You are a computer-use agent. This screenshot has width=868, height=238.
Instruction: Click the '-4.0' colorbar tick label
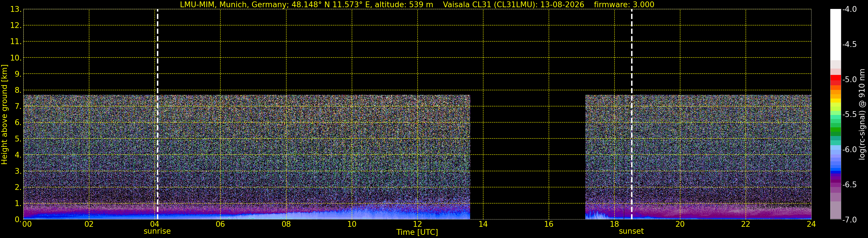coord(849,10)
